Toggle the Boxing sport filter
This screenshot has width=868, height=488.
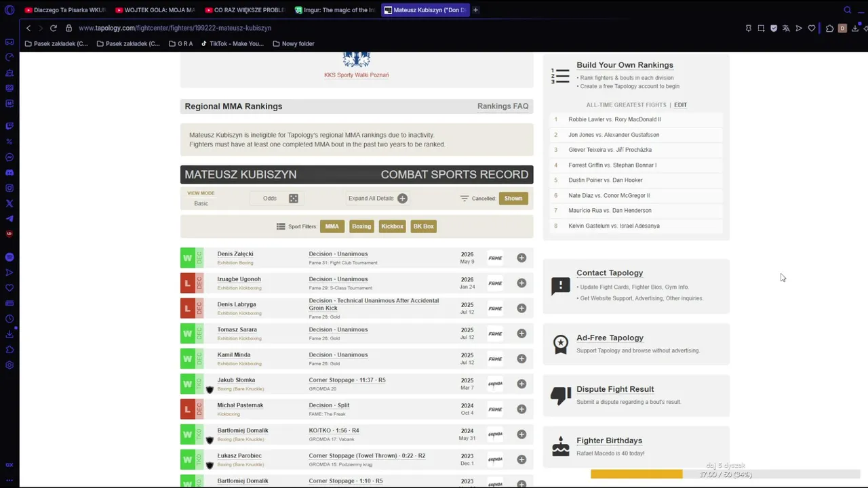coord(361,226)
